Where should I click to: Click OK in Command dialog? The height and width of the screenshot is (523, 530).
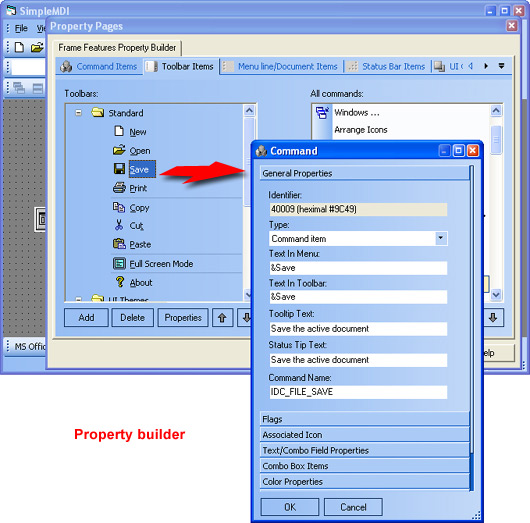290,507
